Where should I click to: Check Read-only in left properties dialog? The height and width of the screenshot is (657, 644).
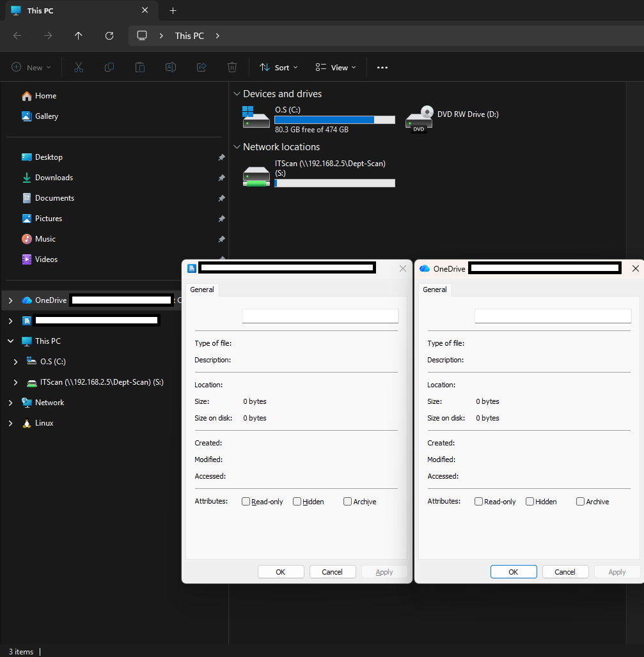pyautogui.click(x=246, y=502)
